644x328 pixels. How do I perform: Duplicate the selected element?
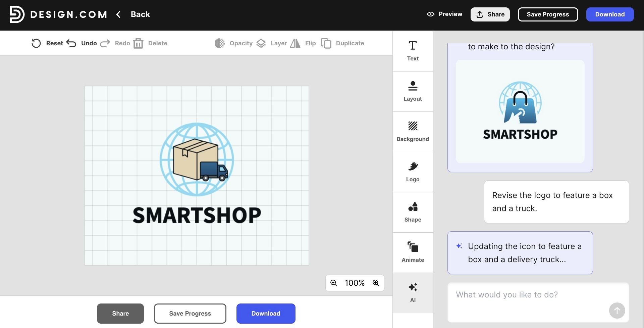click(342, 43)
